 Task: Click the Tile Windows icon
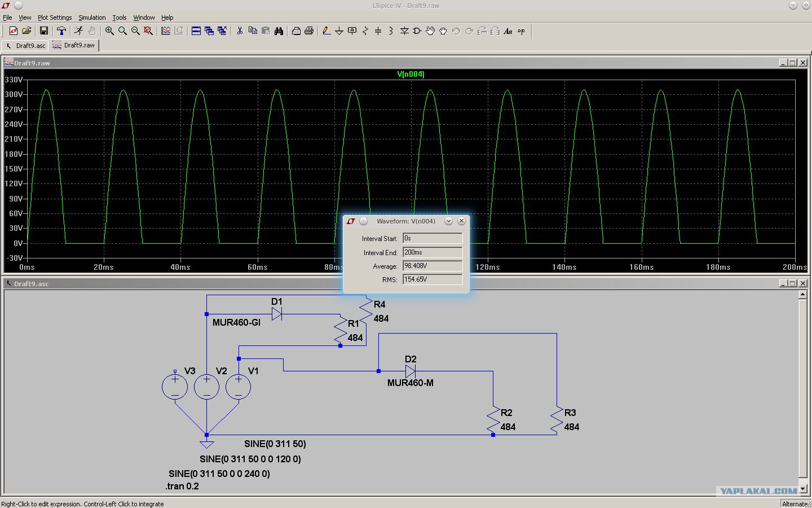coord(196,31)
